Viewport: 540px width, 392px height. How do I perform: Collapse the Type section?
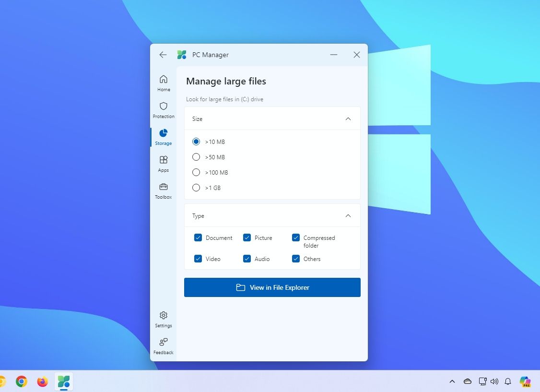[x=348, y=215]
